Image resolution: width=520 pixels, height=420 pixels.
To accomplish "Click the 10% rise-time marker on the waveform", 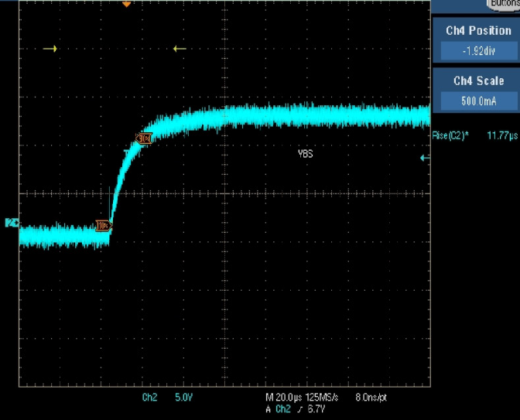I will click(x=103, y=226).
